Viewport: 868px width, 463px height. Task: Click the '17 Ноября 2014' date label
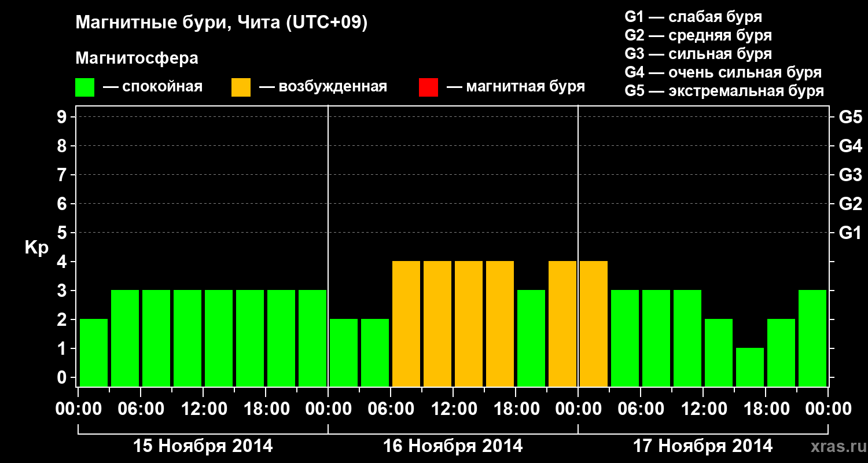click(x=703, y=446)
